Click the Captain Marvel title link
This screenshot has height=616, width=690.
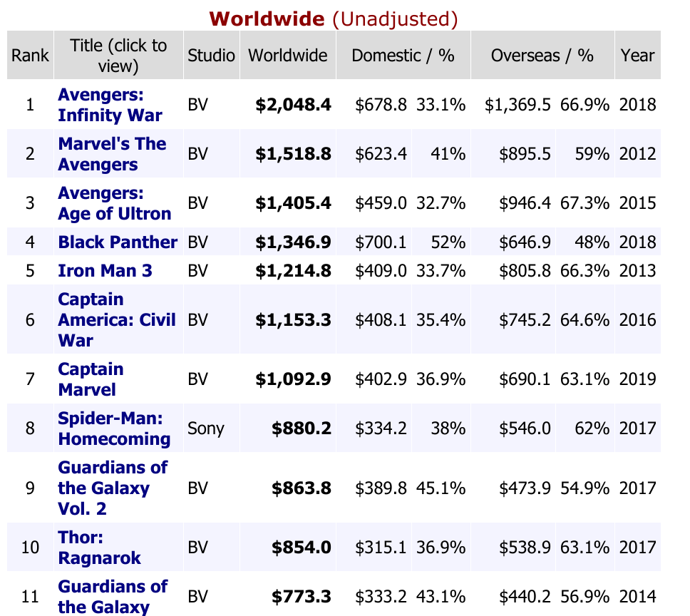pyautogui.click(x=91, y=379)
